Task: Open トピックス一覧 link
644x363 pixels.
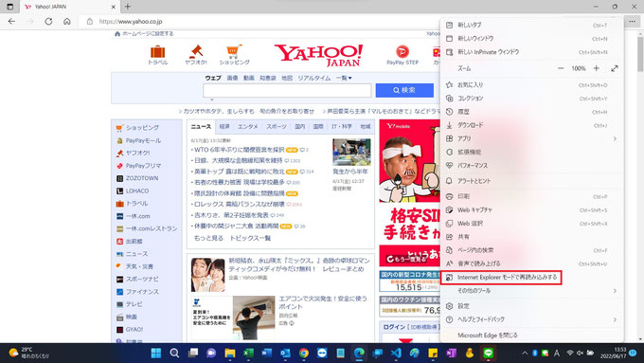Action: click(x=250, y=239)
